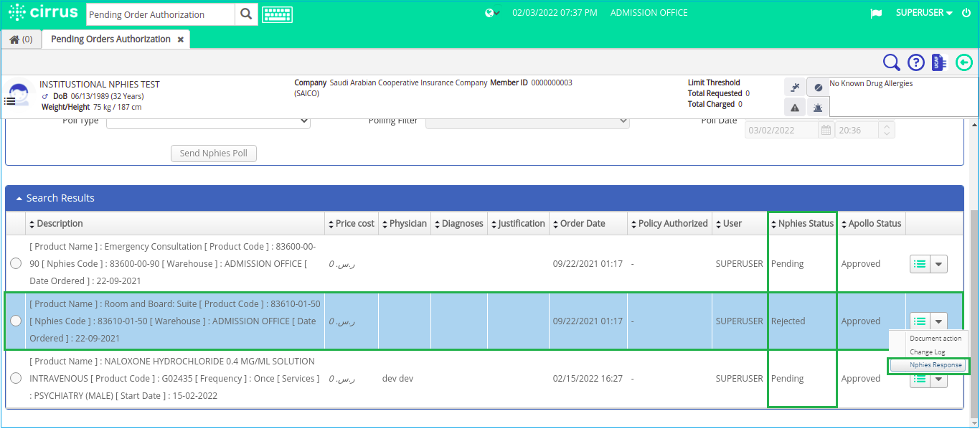The image size is (980, 429).
Task: Click the help question mark icon
Action: click(x=915, y=62)
